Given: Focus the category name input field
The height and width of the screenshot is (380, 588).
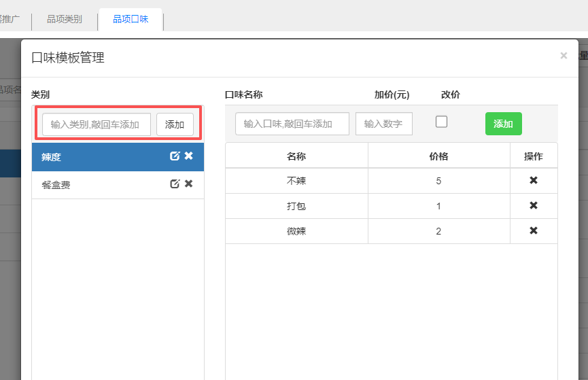Looking at the screenshot, I should 96,124.
